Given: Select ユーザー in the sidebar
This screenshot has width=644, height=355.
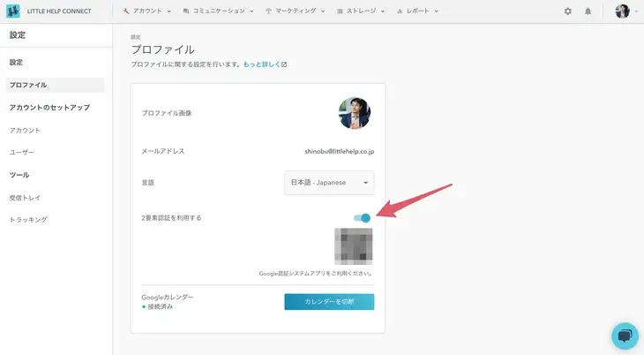Looking at the screenshot, I should point(22,152).
